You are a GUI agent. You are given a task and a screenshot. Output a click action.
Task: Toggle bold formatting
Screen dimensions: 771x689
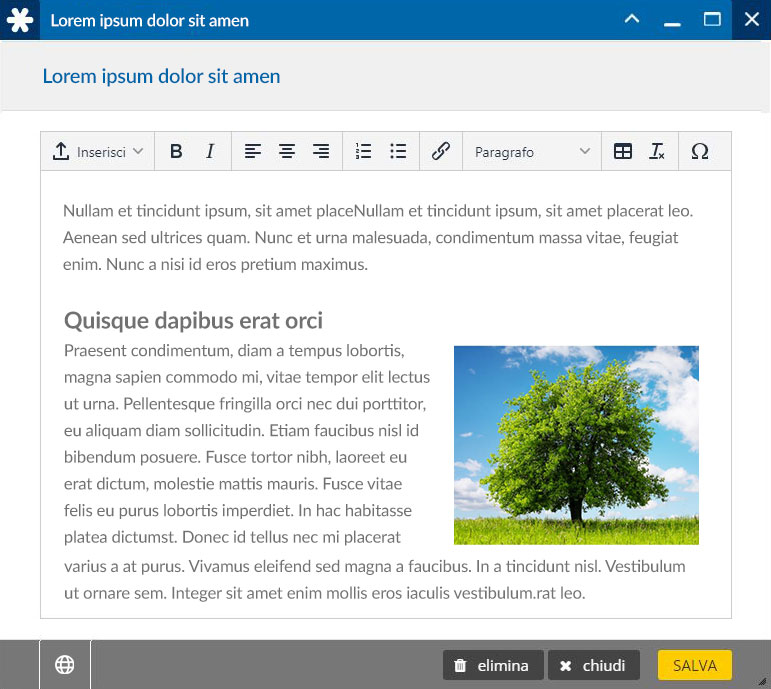coord(176,151)
